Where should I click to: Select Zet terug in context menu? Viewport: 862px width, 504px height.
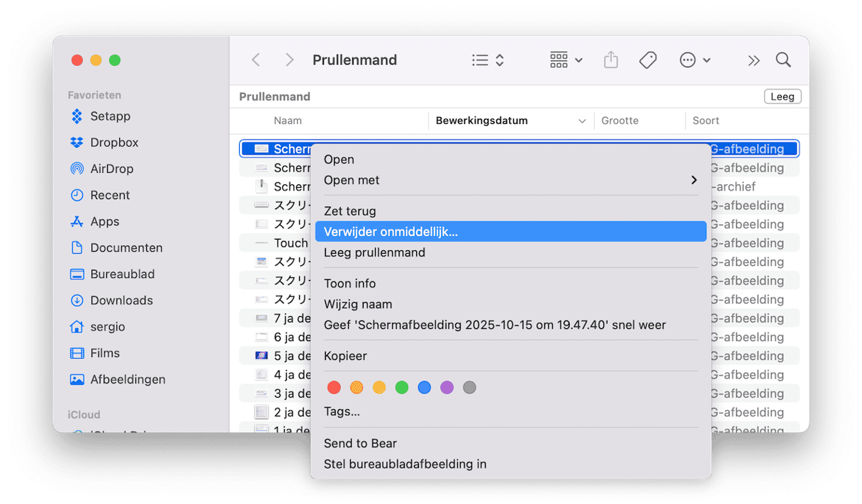pos(350,211)
